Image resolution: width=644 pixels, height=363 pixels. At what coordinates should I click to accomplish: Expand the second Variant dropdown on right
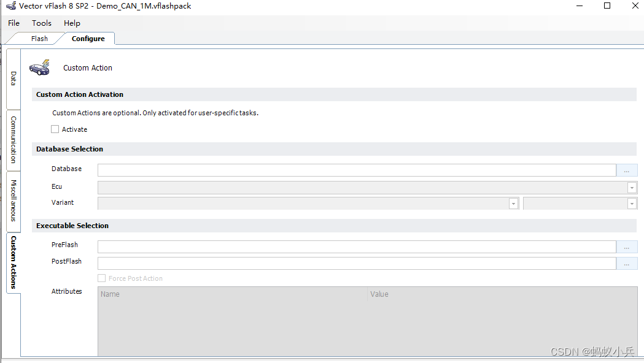pos(632,204)
